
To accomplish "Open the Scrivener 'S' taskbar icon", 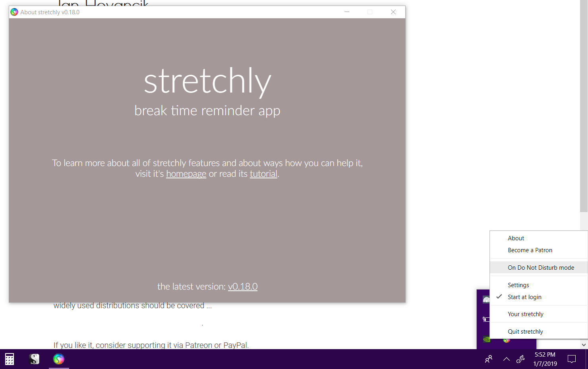I will tap(34, 359).
